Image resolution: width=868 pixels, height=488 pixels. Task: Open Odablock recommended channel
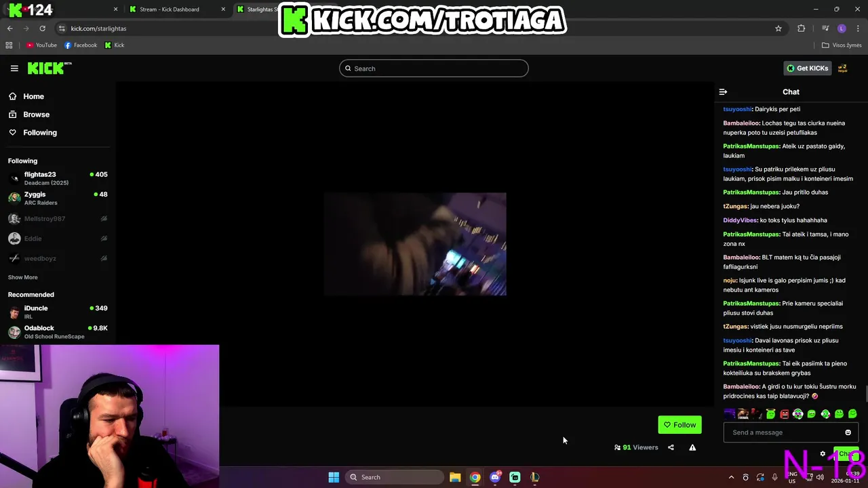pos(58,331)
